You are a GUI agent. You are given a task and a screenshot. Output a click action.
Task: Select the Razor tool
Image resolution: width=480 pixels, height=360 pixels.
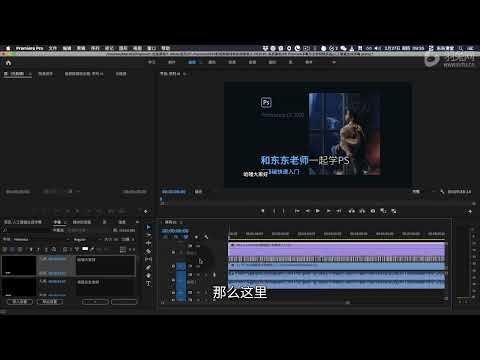148,251
